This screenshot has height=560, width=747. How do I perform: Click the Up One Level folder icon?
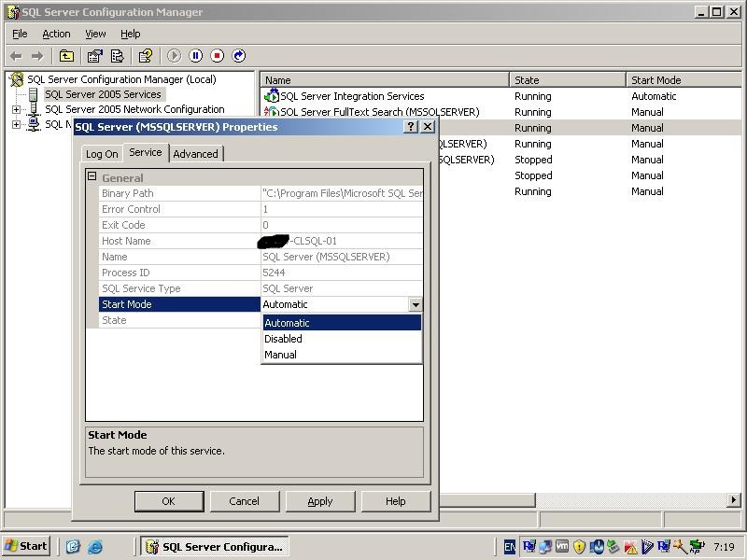(x=66, y=56)
